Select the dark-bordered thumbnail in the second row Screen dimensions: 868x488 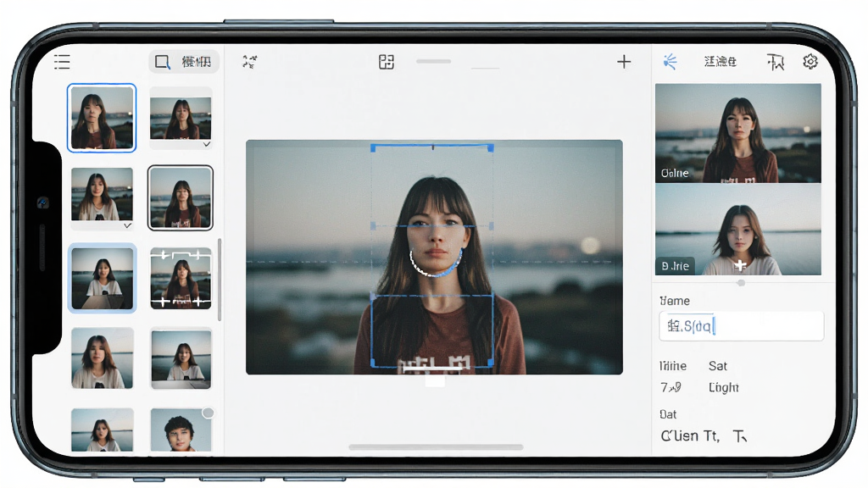(181, 197)
